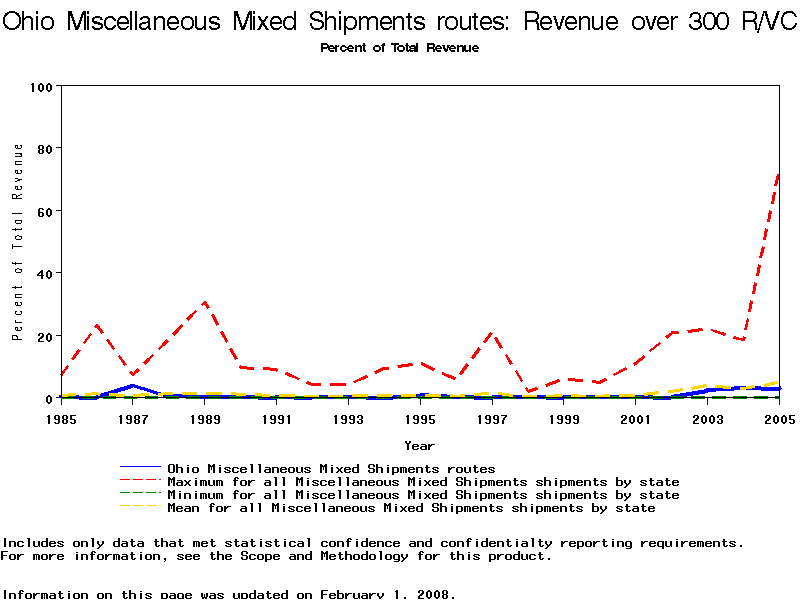Click the 'Percent of Total Revenue' subtitle
Viewport: 800px width, 600px height.
[399, 48]
